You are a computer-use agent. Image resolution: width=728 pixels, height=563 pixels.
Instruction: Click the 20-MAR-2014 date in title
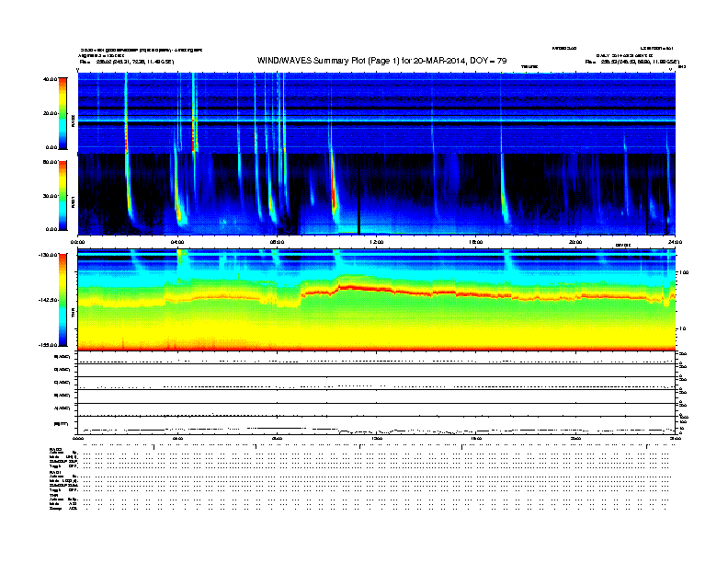point(439,61)
